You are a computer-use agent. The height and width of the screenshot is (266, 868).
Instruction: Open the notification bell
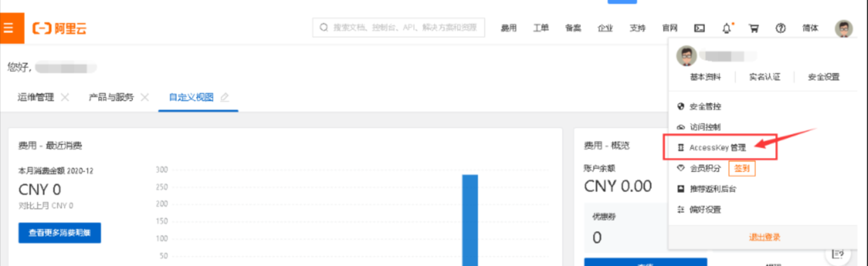(727, 28)
